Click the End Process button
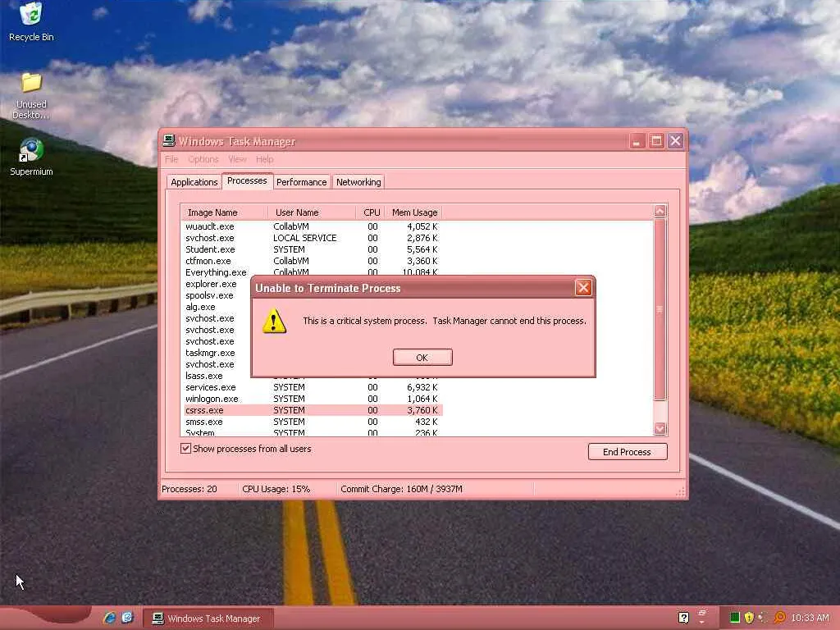840x630 pixels. click(x=628, y=452)
